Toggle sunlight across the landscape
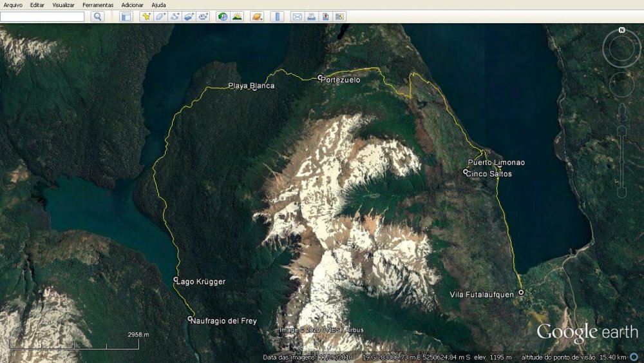The height and width of the screenshot is (363, 644). [237, 17]
